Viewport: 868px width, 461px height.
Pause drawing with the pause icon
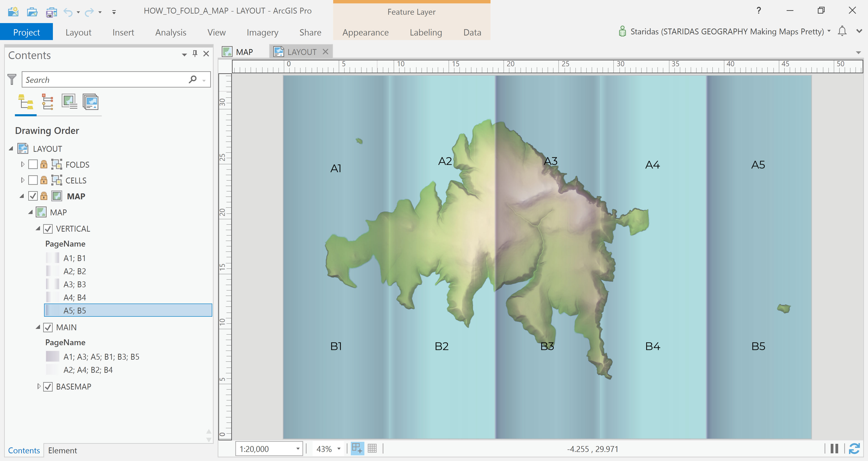click(834, 449)
